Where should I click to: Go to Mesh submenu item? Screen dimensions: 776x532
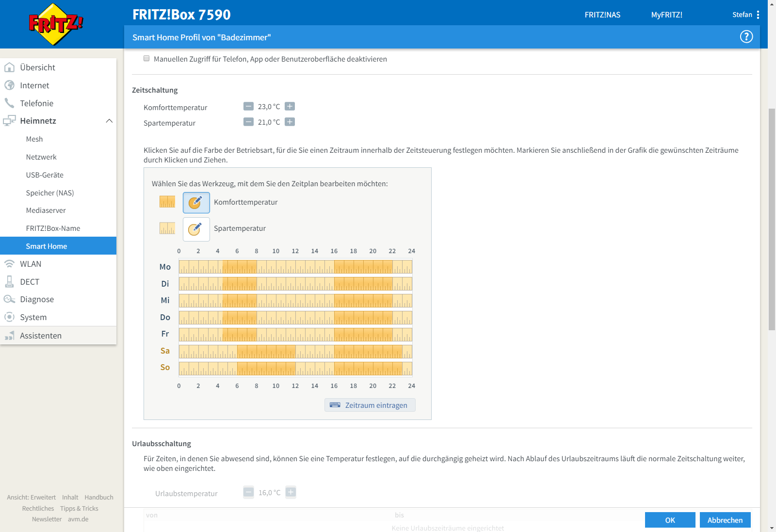click(34, 139)
